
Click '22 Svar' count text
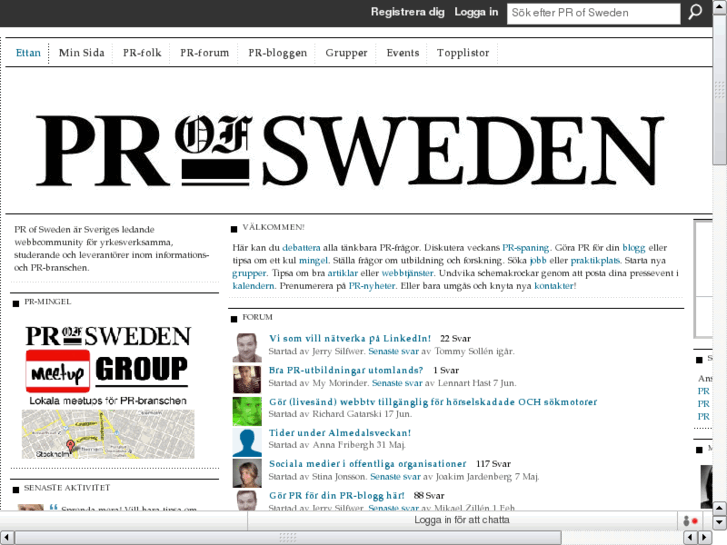pyautogui.click(x=455, y=339)
